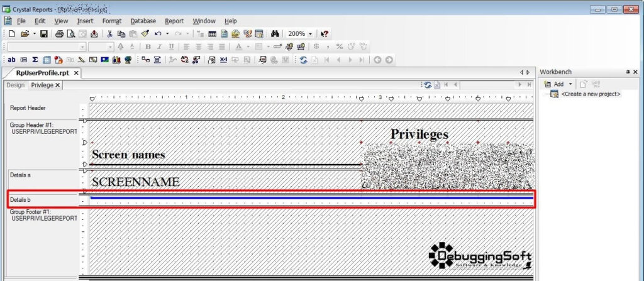Close the Workbench panel
Viewport: 644px width, 281px height.
(636, 72)
